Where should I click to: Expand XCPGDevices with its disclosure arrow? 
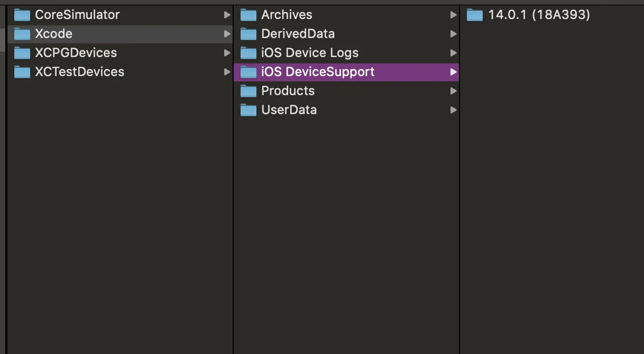pos(227,53)
